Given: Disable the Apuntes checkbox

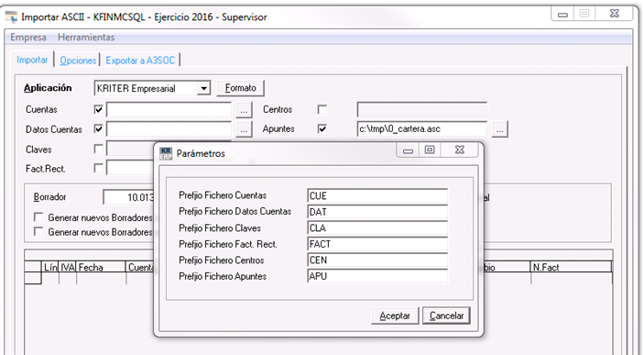Looking at the screenshot, I should (322, 128).
